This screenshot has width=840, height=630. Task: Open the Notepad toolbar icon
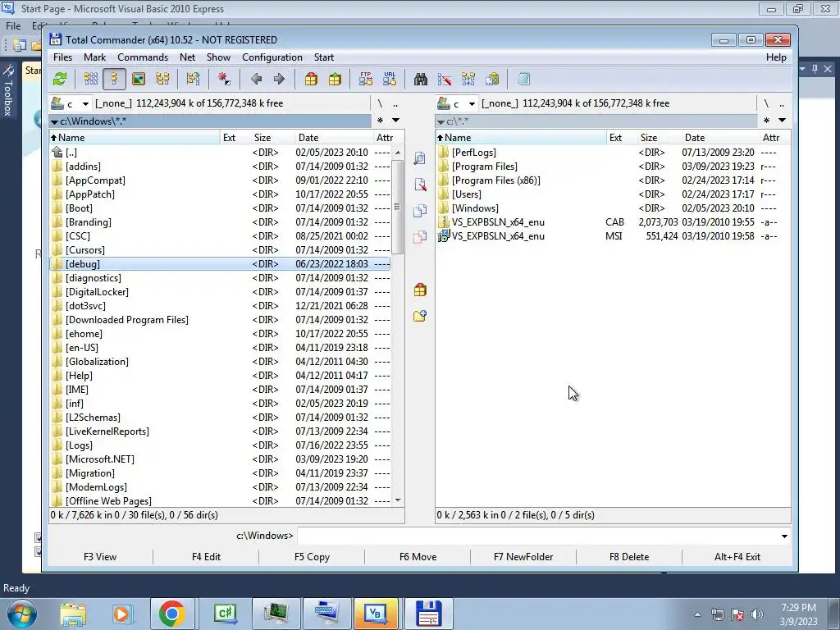pos(523,80)
